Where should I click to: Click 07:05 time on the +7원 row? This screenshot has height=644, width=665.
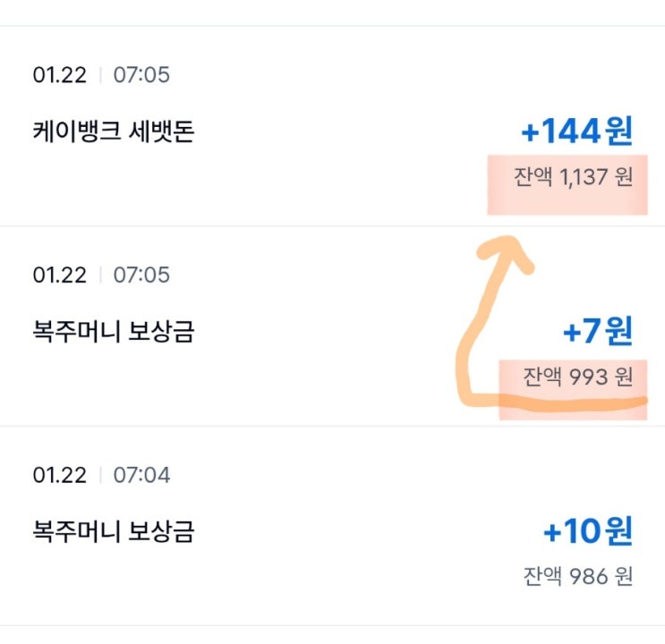pyautogui.click(x=141, y=275)
